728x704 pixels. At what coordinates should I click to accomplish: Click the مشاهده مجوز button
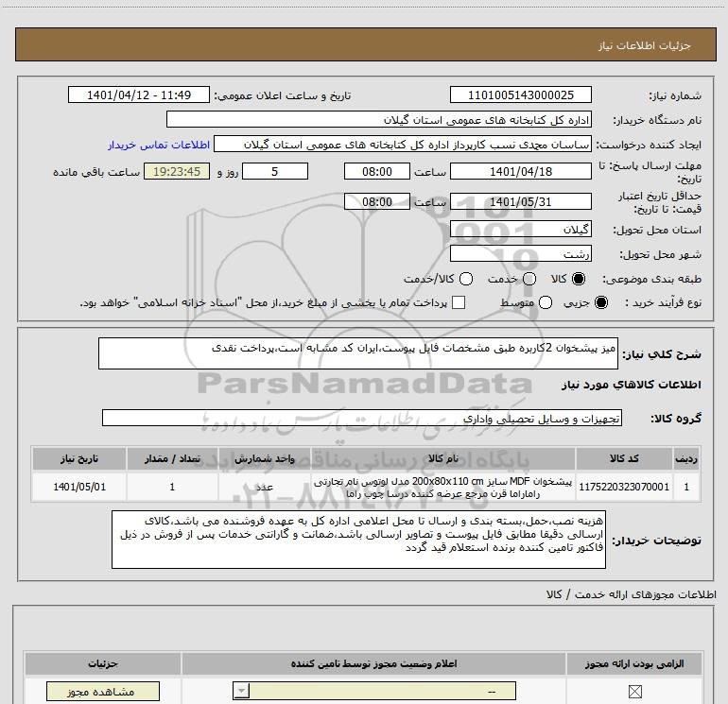pos(103,692)
